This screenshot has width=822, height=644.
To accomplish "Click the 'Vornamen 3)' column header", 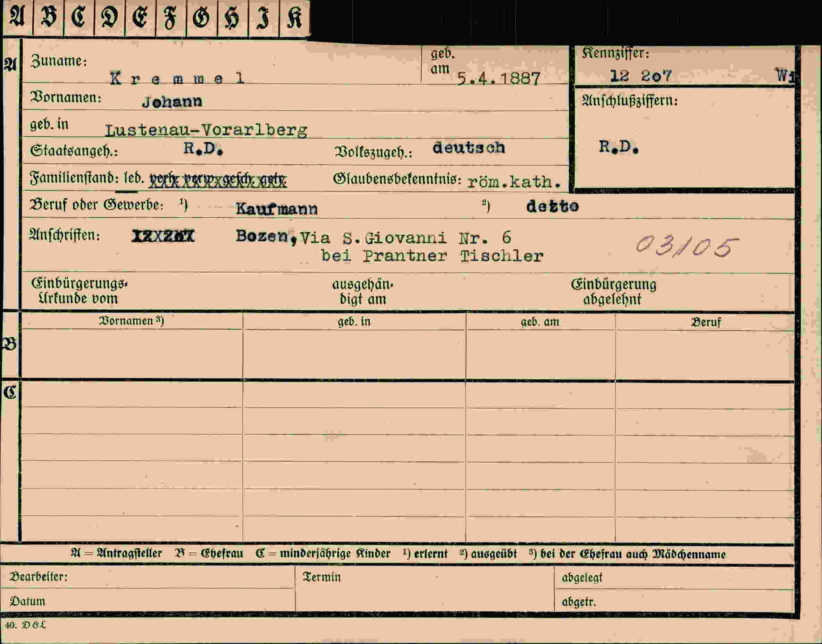I will coord(131,321).
